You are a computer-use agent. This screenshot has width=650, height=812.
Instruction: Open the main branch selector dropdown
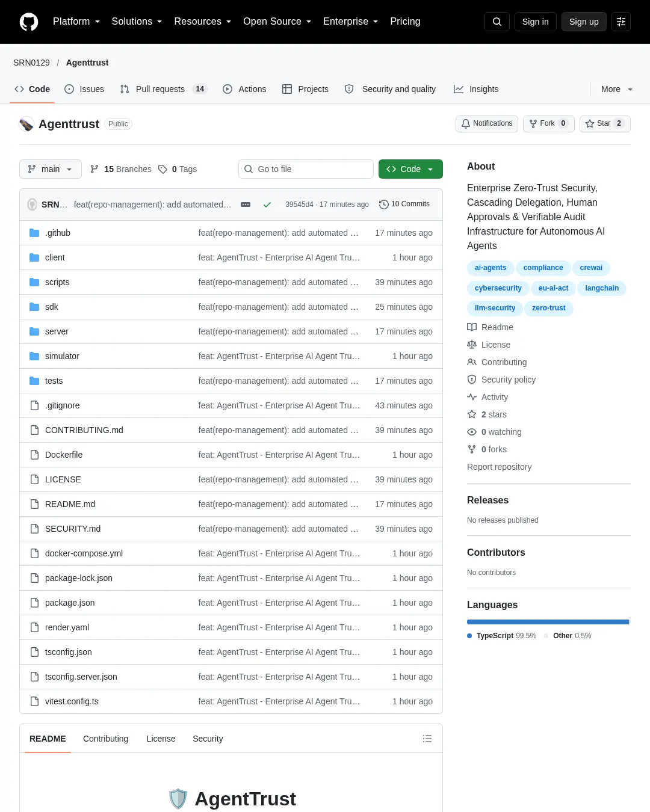click(x=50, y=169)
